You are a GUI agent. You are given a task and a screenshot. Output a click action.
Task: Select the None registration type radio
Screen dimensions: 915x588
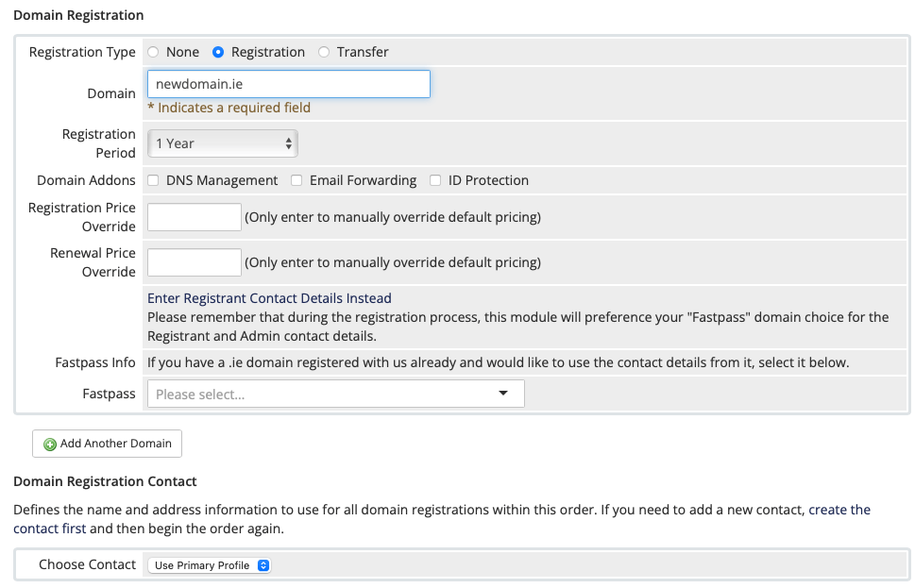[x=153, y=52]
